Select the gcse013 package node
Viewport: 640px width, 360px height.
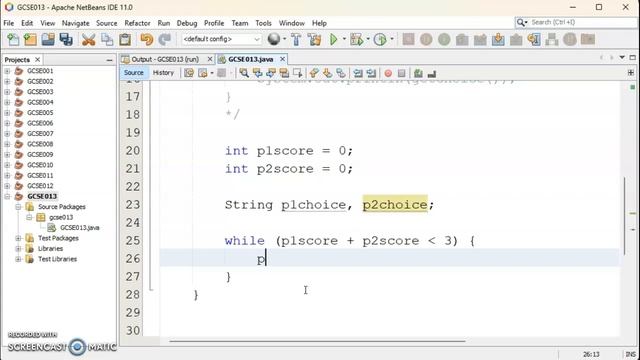61,217
